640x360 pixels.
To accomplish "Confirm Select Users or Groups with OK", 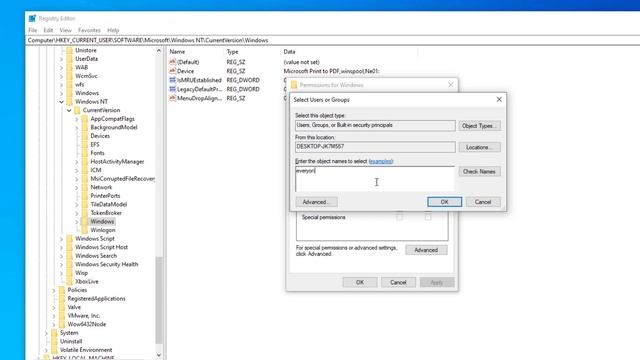I will [x=444, y=202].
